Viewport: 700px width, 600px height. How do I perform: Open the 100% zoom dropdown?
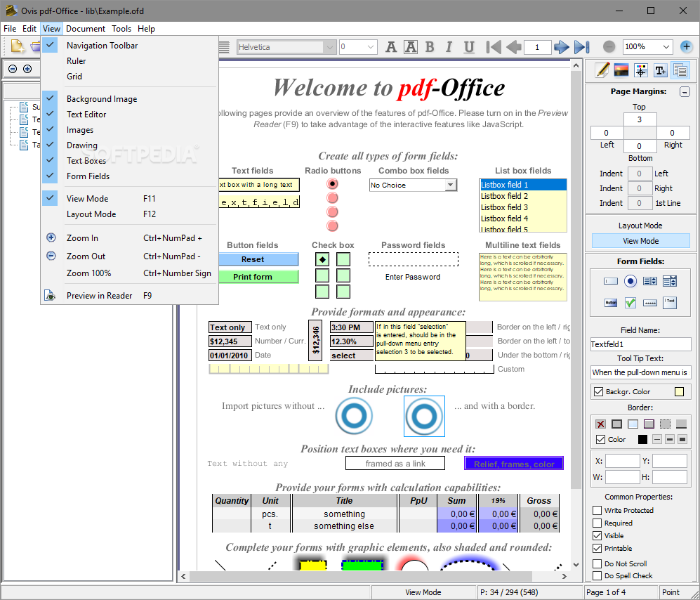click(x=666, y=47)
